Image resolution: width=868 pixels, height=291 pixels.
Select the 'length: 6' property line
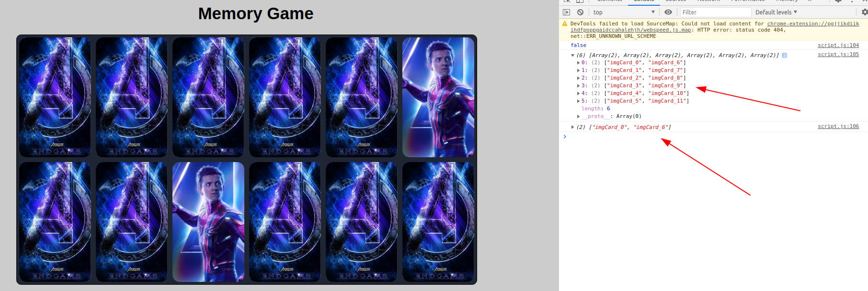596,109
